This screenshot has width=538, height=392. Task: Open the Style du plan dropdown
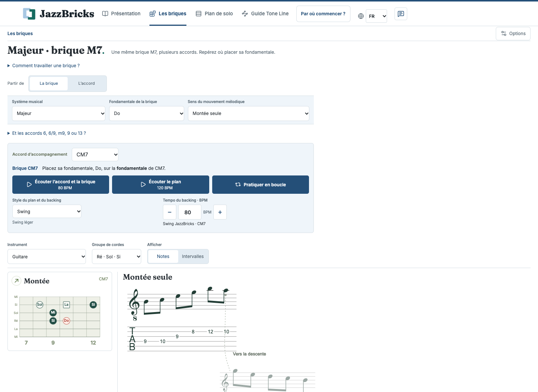click(x=47, y=211)
